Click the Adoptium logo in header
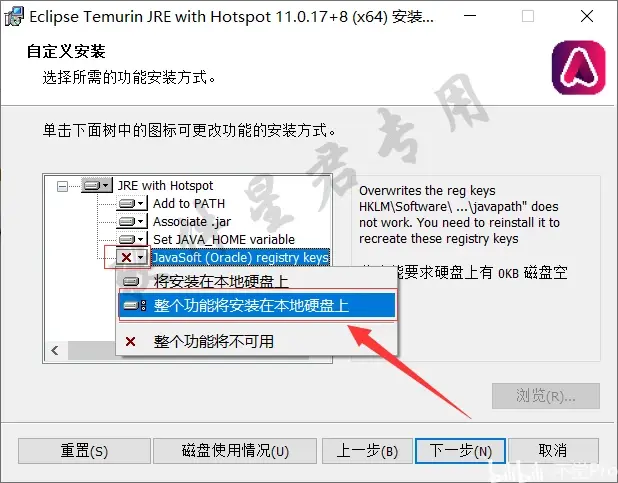618x483 pixels. (x=579, y=67)
